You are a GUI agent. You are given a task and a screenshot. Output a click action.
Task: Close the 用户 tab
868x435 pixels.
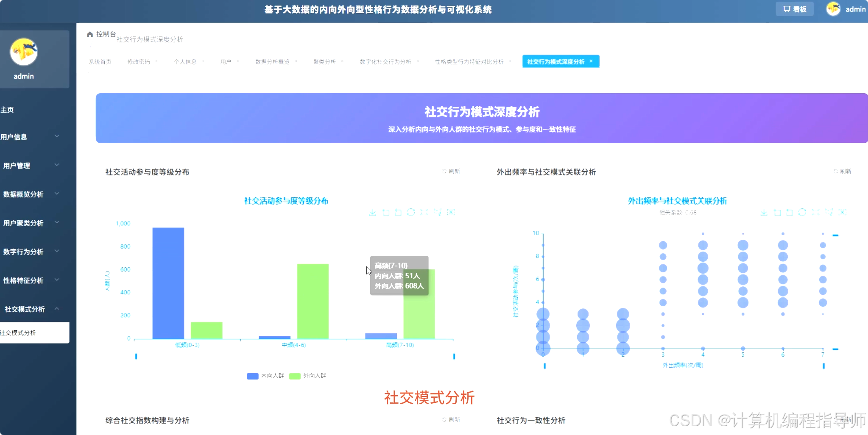click(238, 61)
